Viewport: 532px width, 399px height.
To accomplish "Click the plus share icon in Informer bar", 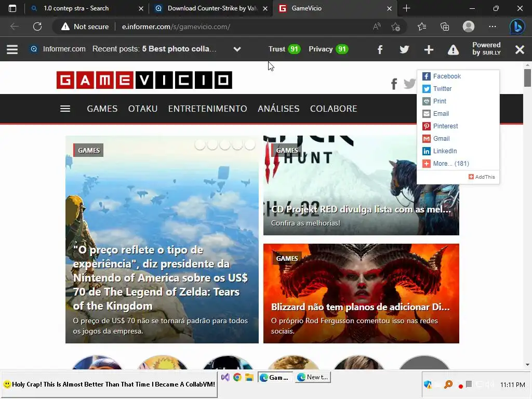I will 429,49.
